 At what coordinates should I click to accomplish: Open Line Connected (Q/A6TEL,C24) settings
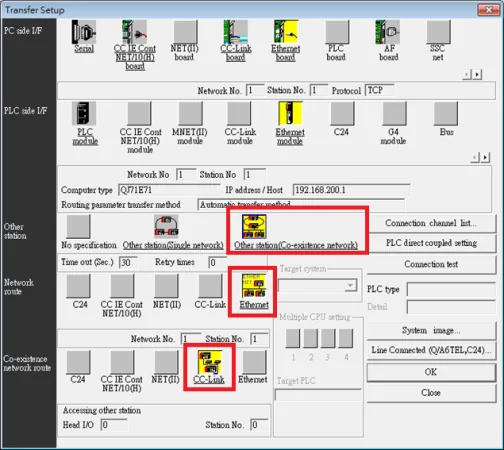pos(431,350)
